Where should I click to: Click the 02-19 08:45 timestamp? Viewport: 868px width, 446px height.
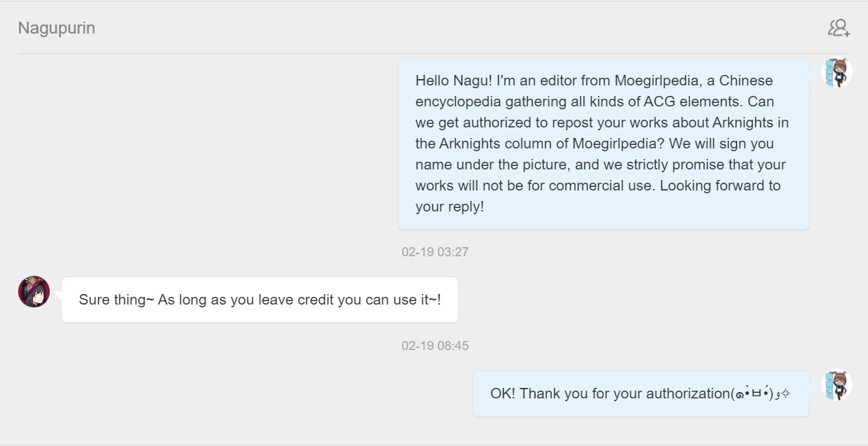(434, 346)
